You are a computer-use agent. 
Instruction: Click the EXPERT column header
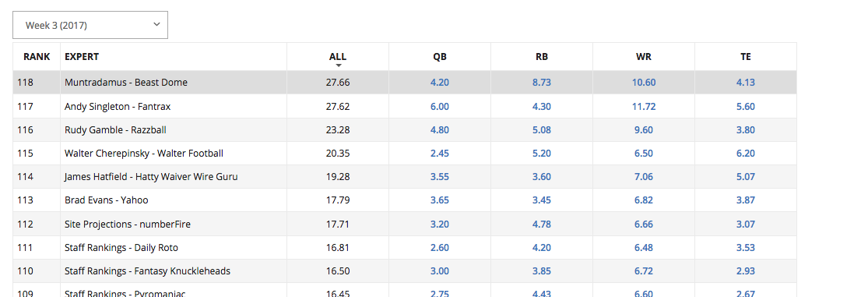(82, 57)
